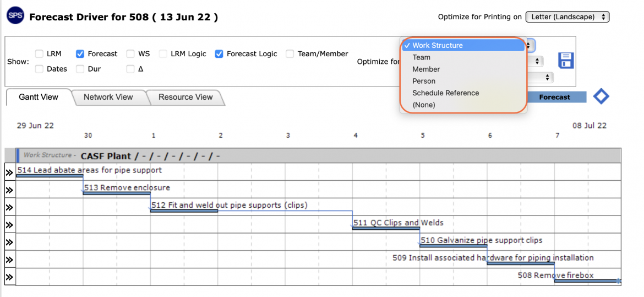Image resolution: width=644 pixels, height=297 pixels.
Task: Click the 512 Fit and weld out pipe supports label
Action: pyautogui.click(x=229, y=205)
